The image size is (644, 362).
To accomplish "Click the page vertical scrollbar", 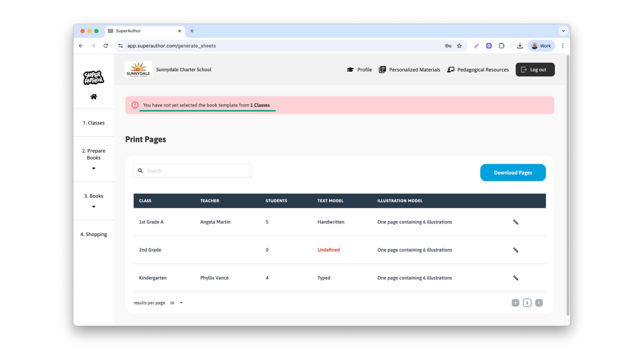I will 568,185.
